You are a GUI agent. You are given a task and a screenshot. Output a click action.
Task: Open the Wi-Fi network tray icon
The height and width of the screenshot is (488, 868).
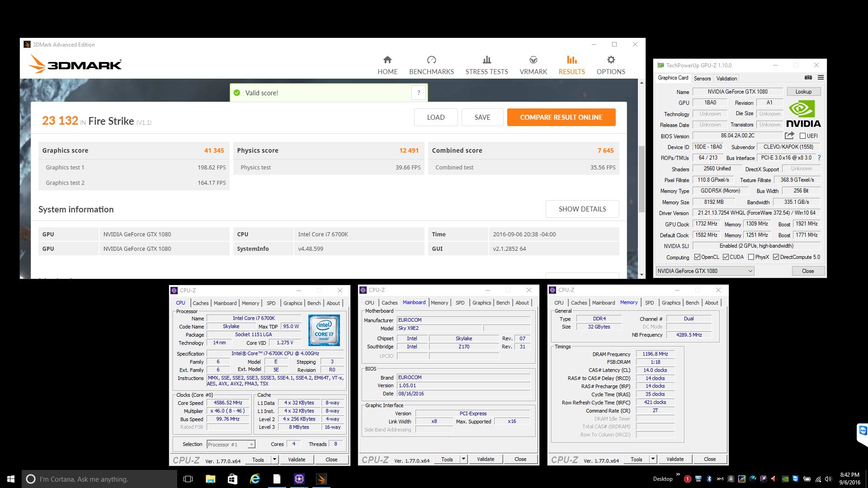818,479
